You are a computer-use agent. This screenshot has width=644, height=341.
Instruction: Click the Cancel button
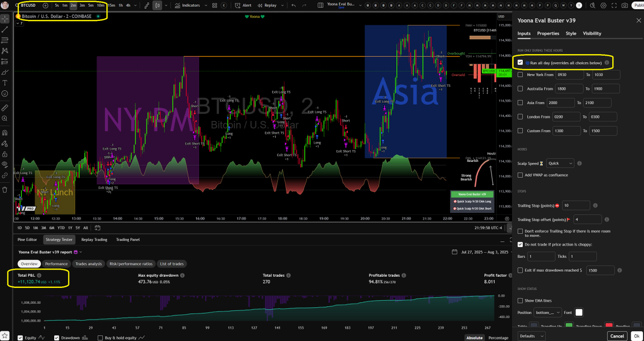tap(616, 336)
